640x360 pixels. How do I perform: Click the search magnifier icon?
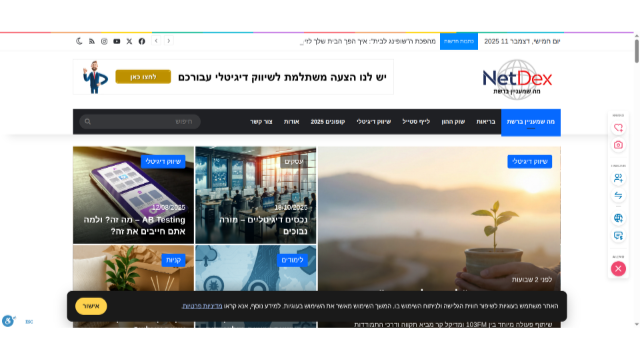(87, 122)
